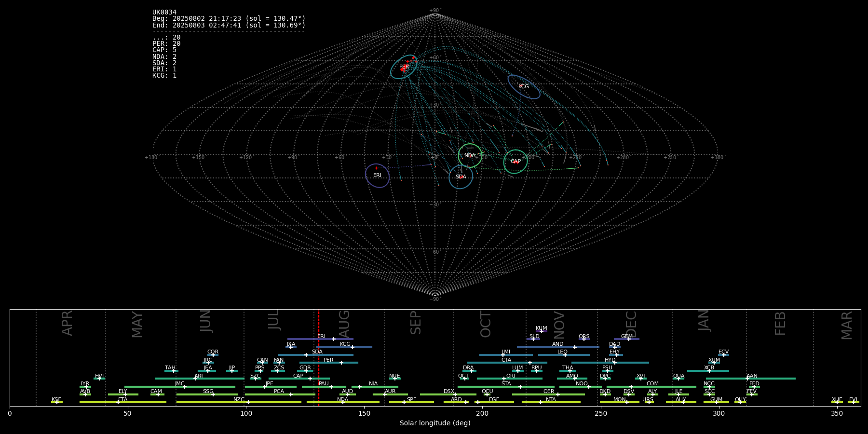The height and width of the screenshot is (434, 868).
Task: Click the XHE shower label in timeline
Action: [x=837, y=400]
